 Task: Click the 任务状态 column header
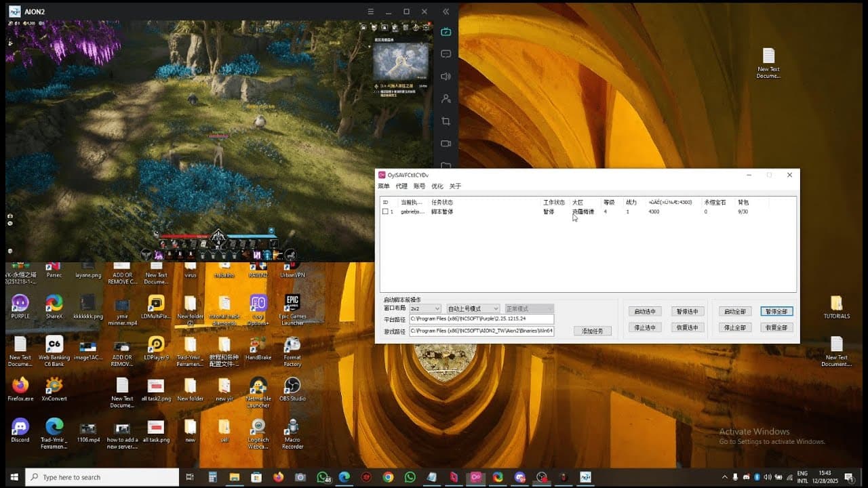[442, 202]
